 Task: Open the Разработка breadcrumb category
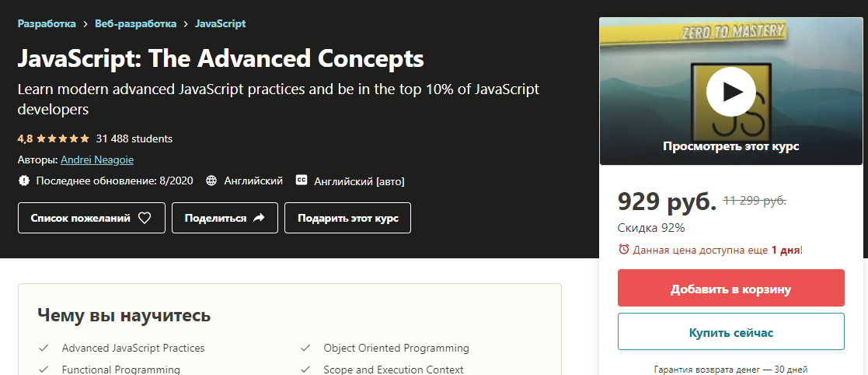click(x=47, y=23)
